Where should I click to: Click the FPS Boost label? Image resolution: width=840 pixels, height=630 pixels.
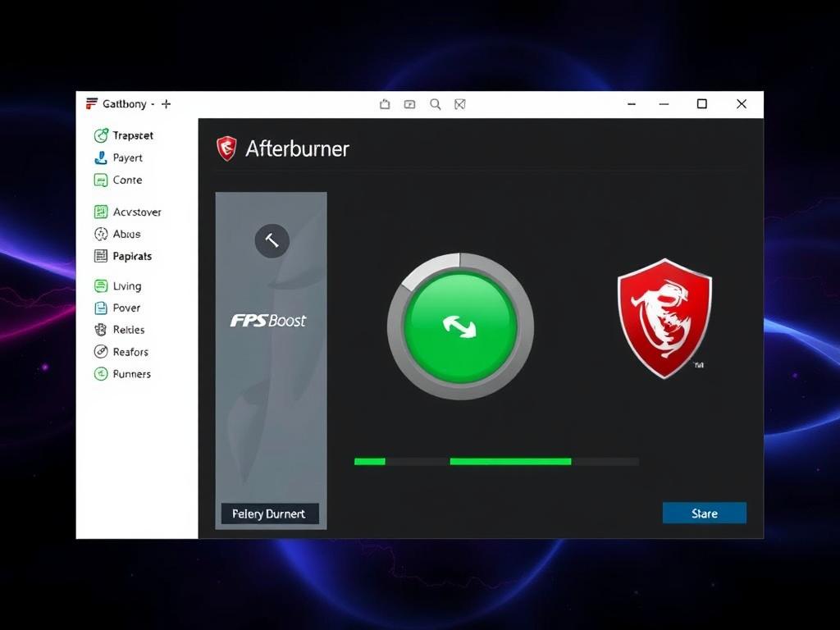tap(268, 321)
